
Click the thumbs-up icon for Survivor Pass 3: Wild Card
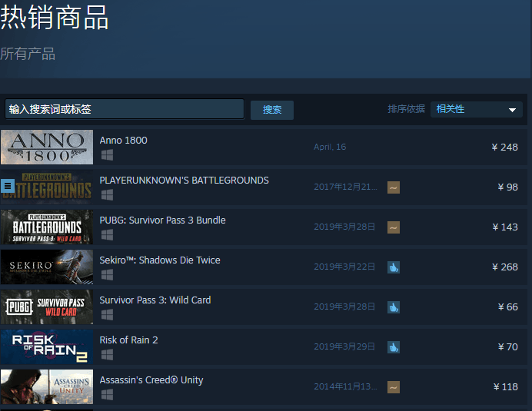pos(393,307)
